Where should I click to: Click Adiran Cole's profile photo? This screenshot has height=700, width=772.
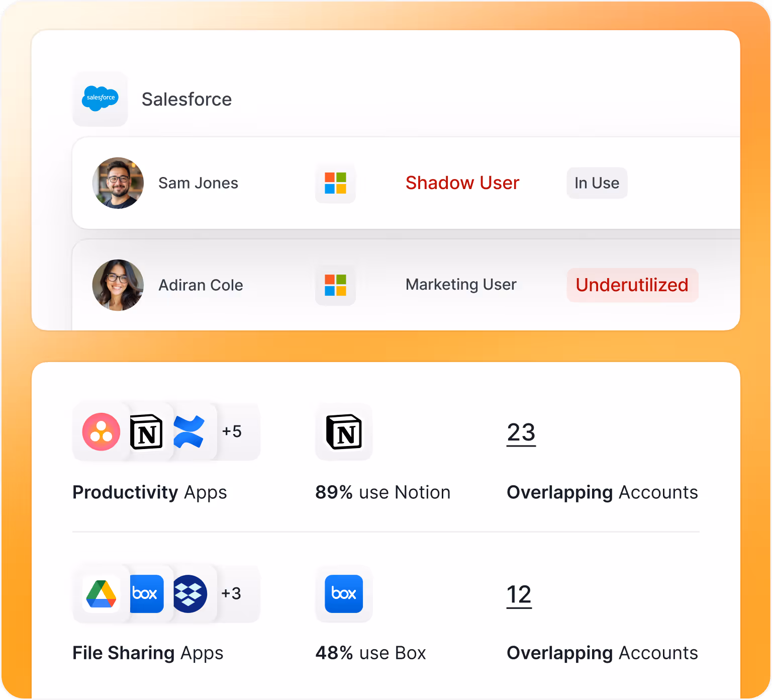click(118, 285)
